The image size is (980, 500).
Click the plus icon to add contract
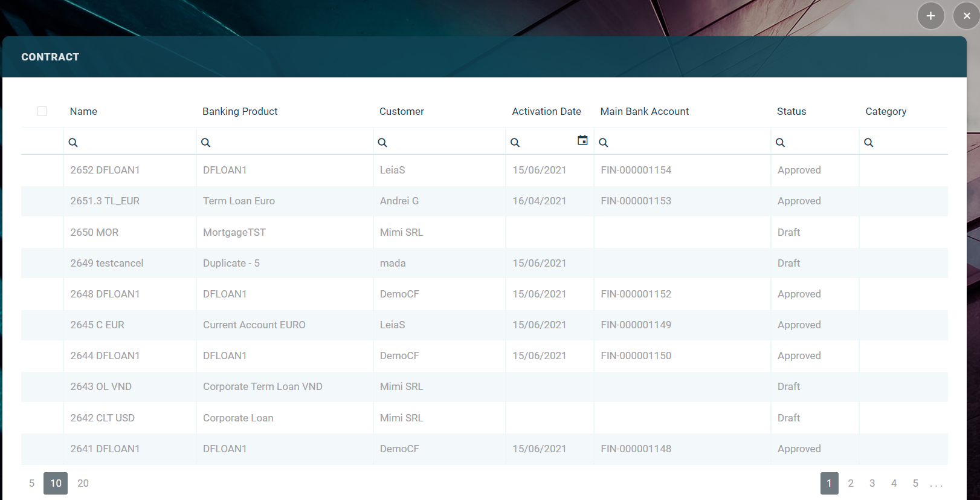pyautogui.click(x=930, y=16)
